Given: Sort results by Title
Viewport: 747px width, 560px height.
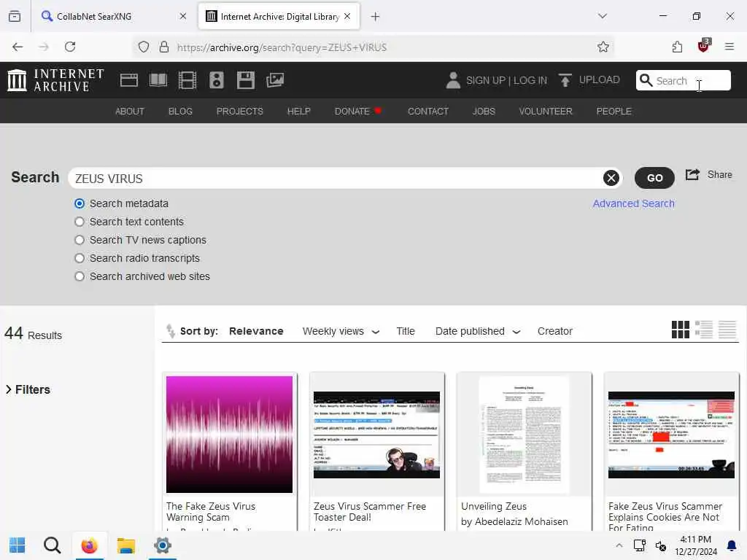Looking at the screenshot, I should coord(406,331).
